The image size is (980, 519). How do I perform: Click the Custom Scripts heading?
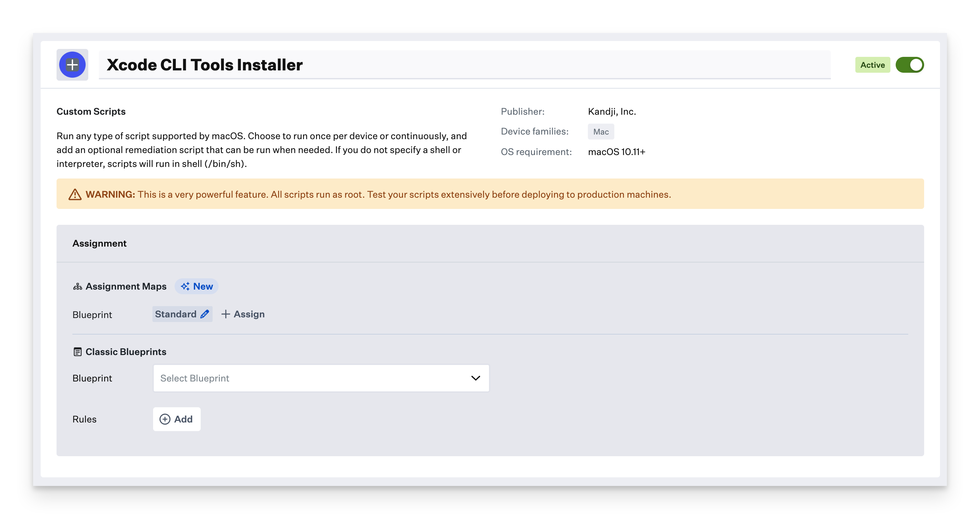(91, 111)
